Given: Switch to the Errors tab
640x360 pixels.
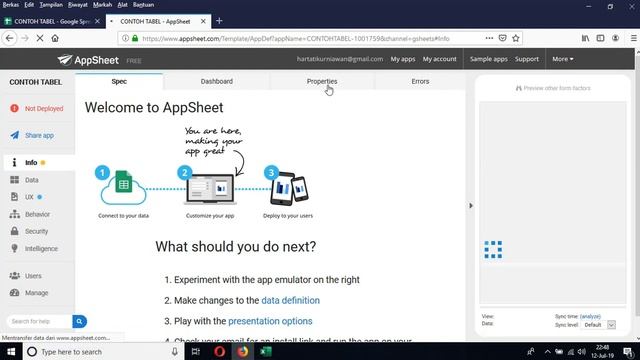Looking at the screenshot, I should click(420, 82).
